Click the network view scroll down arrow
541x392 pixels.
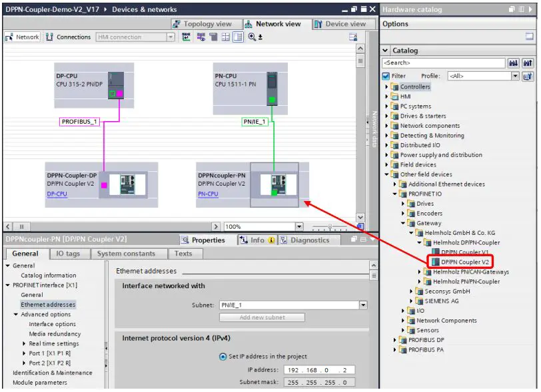(360, 218)
